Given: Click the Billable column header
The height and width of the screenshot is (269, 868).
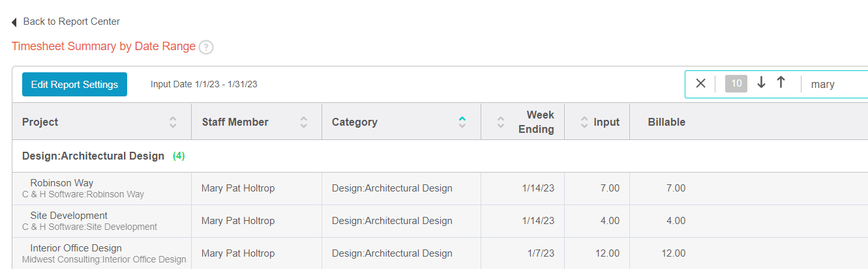Looking at the screenshot, I should 666,122.
